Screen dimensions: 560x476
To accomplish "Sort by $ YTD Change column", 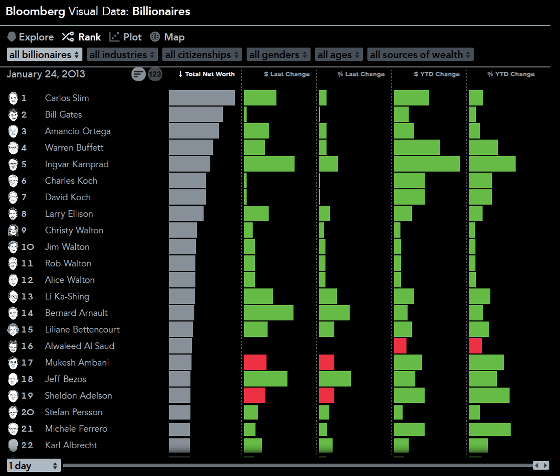I will [436, 74].
